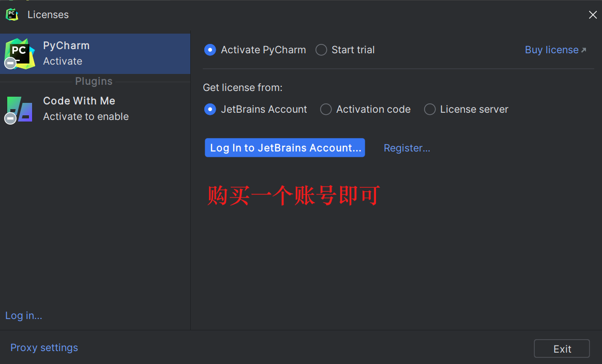This screenshot has height=364, width=602.
Task: Pick the License server radio button
Action: pos(430,110)
